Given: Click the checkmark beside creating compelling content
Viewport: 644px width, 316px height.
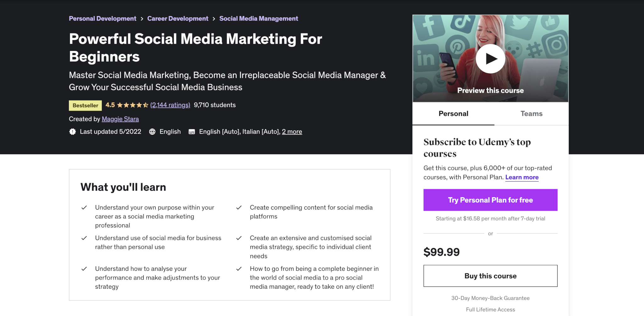Looking at the screenshot, I should [239, 207].
